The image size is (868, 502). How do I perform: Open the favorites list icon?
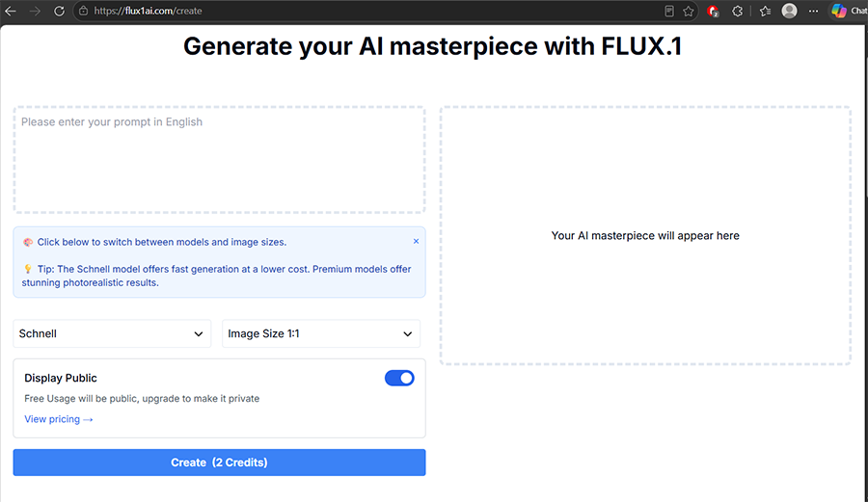pyautogui.click(x=765, y=11)
